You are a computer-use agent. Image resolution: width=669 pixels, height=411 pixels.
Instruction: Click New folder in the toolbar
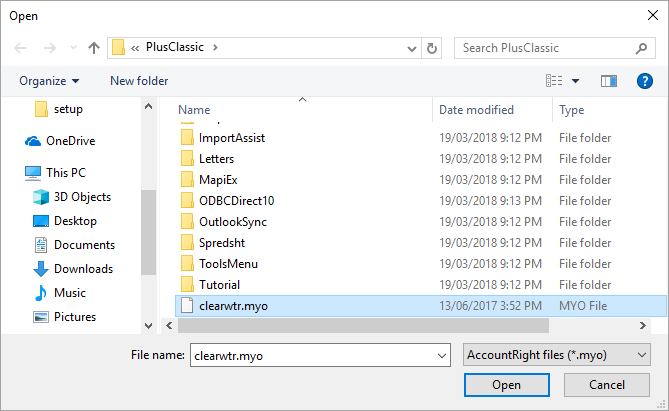tap(139, 81)
